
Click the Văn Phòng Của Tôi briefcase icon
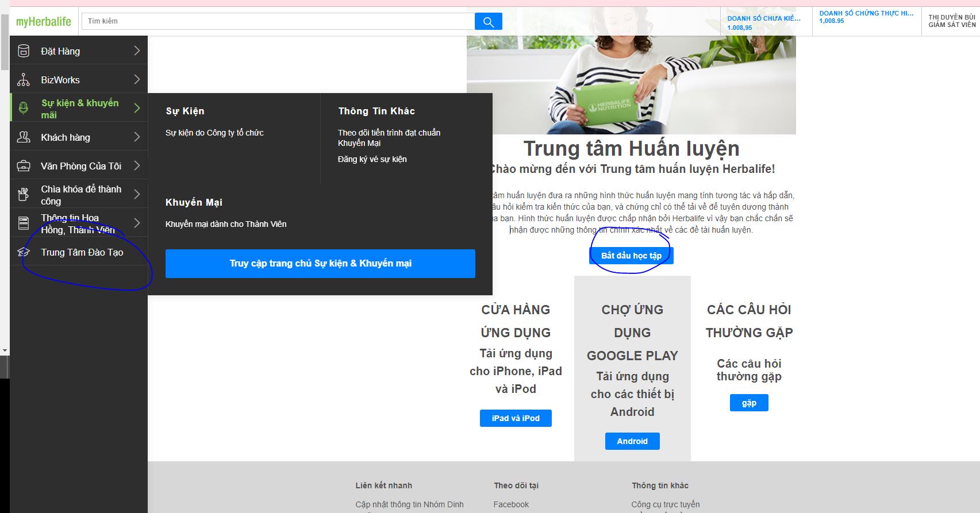[24, 166]
